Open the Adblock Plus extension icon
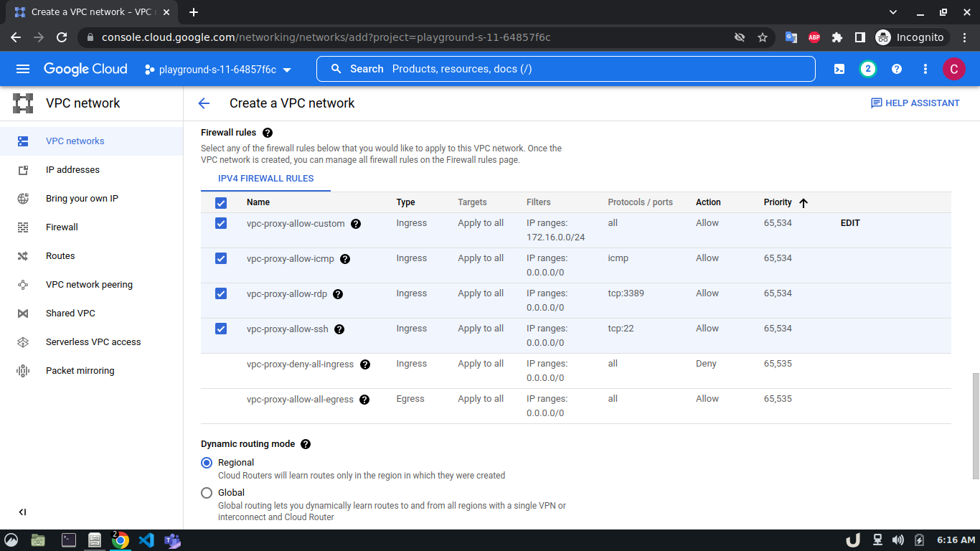 pos(814,37)
